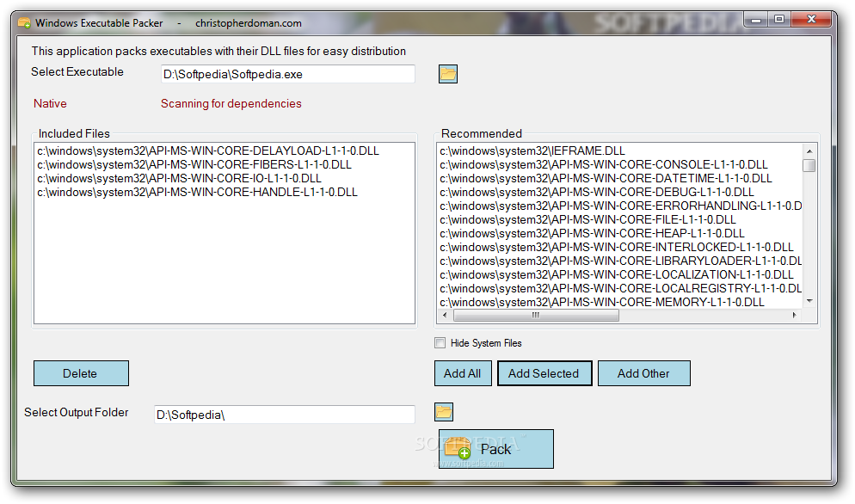Screen dimensions: 855x504
Task: Select API-MS-WIN-CORE-IO-L1-1-0.DLL in Included Files
Action: pyautogui.click(x=179, y=178)
